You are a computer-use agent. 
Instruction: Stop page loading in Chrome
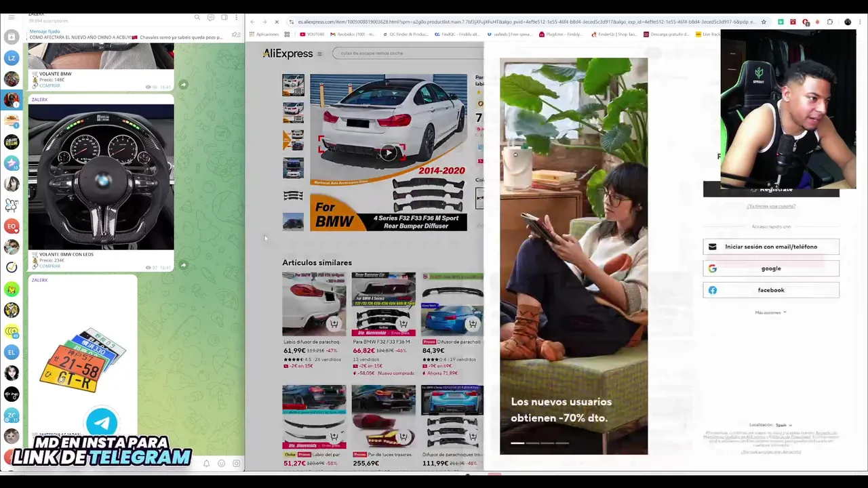click(276, 22)
